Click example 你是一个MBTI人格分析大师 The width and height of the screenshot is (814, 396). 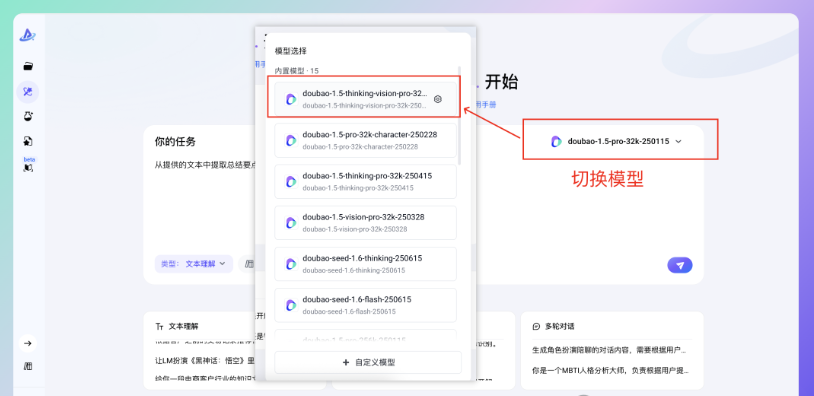click(610, 371)
